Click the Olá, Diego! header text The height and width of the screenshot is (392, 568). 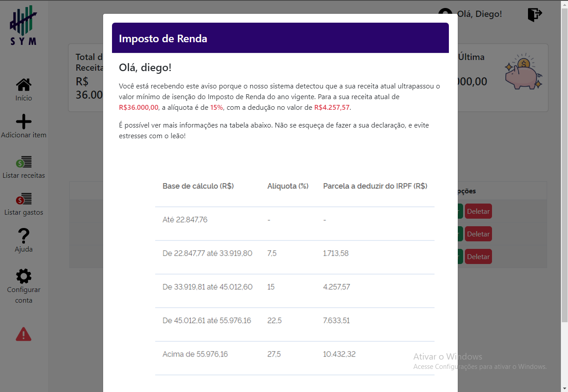pyautogui.click(x=480, y=14)
